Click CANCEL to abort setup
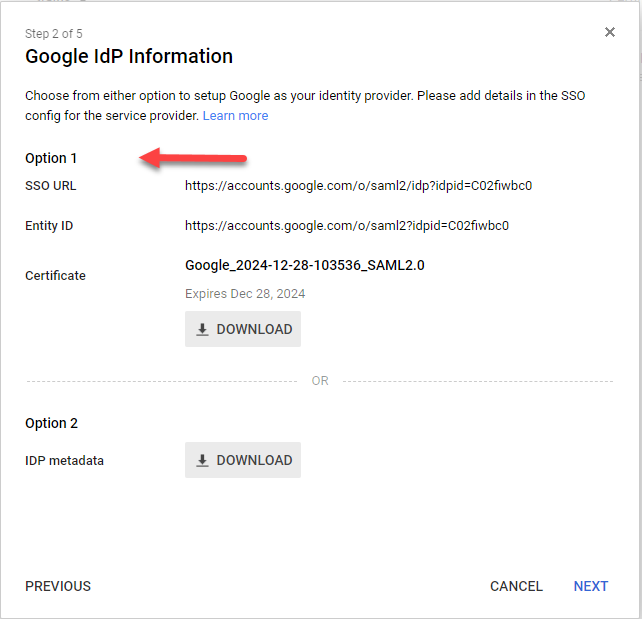 point(516,586)
